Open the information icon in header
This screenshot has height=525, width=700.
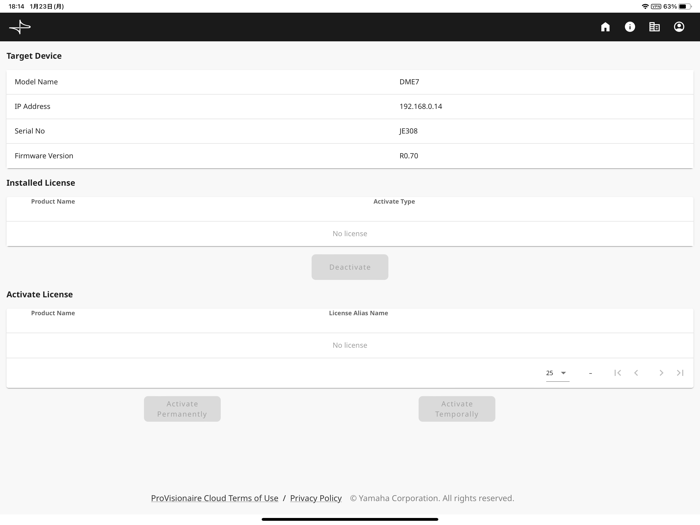pyautogui.click(x=629, y=27)
